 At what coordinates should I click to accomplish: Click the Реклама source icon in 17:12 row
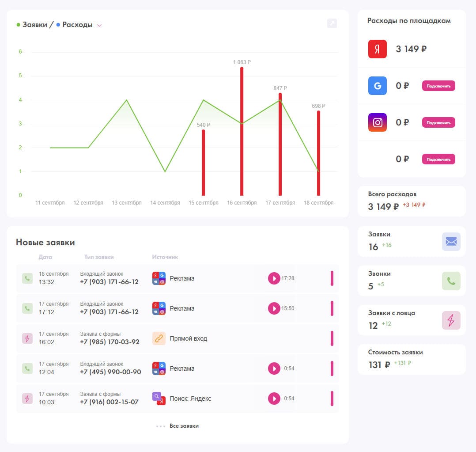point(159,308)
